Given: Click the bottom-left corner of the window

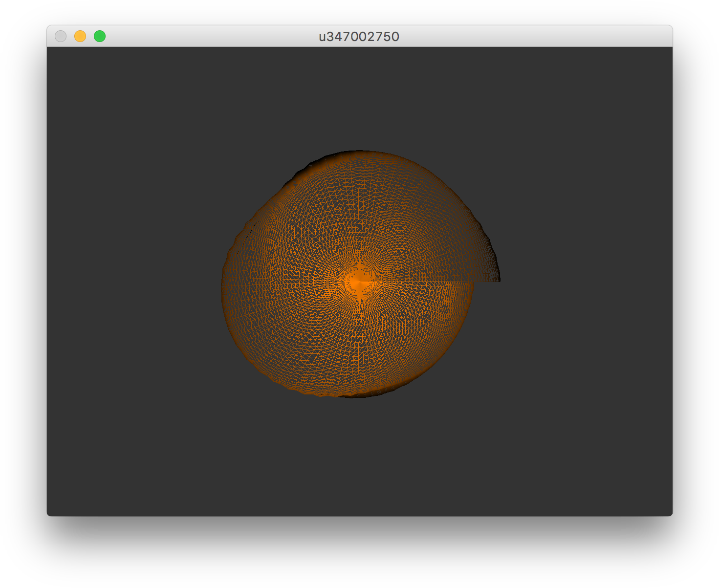Looking at the screenshot, I should (x=49, y=514).
